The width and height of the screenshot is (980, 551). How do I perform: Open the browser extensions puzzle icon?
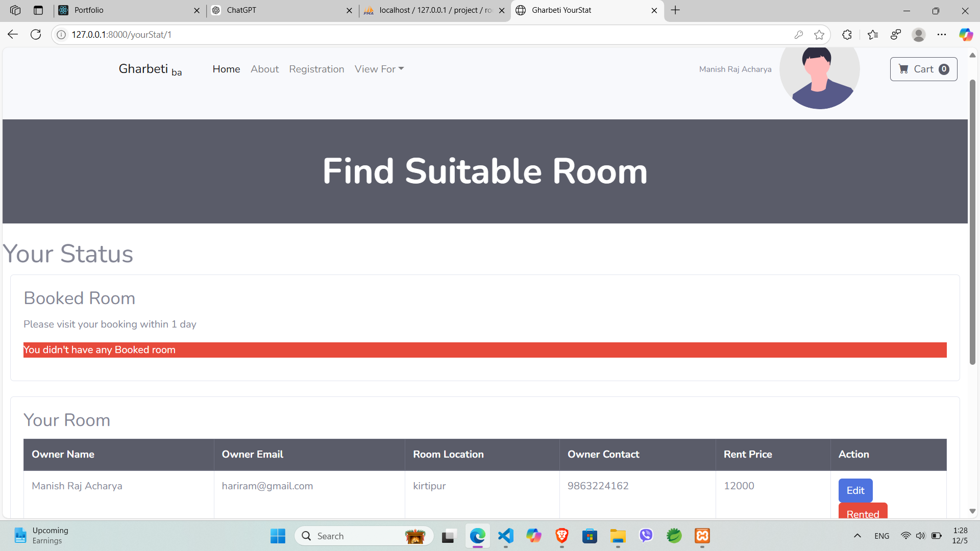(847, 35)
